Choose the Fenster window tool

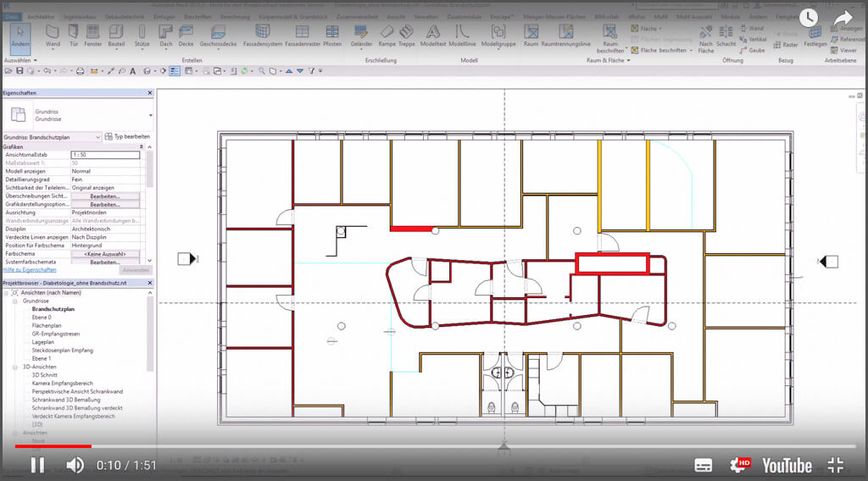(x=93, y=35)
